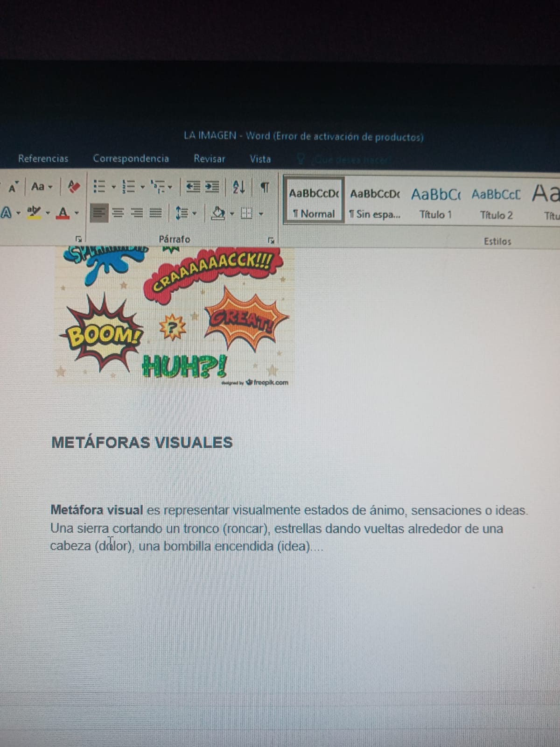This screenshot has height=747, width=560.
Task: Open the font color dropdown arrow
Action: click(x=77, y=214)
